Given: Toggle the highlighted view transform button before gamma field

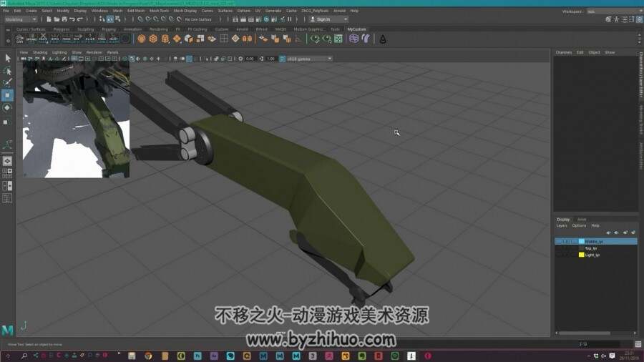Looking at the screenshot, I should (282, 59).
